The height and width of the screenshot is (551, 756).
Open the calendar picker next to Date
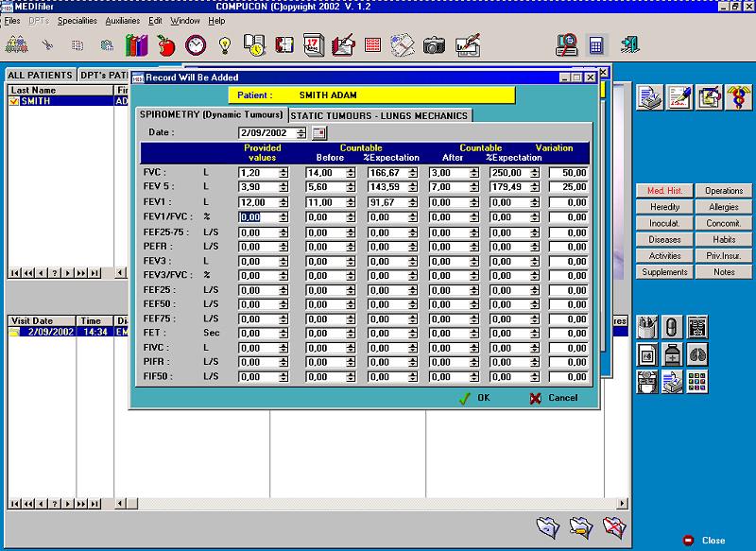pos(319,133)
